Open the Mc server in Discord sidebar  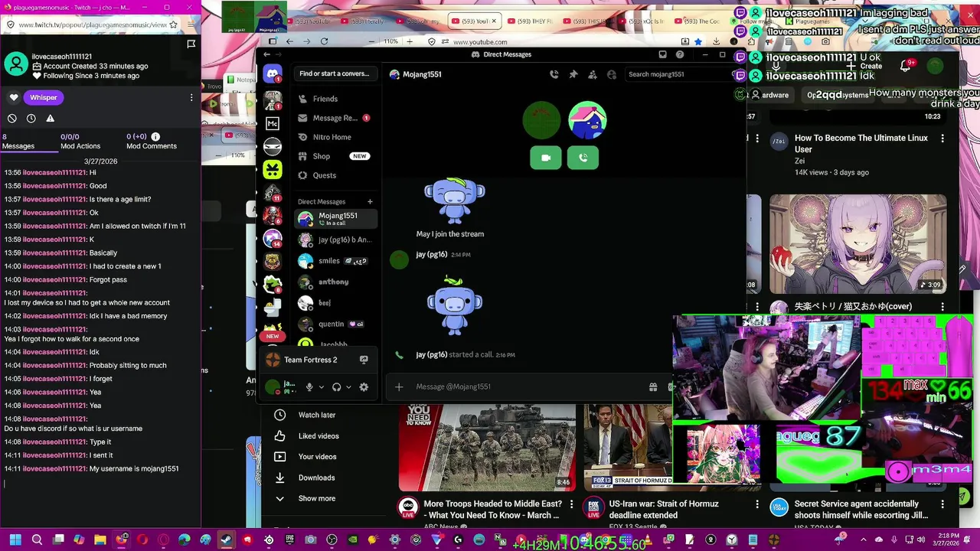tap(272, 123)
